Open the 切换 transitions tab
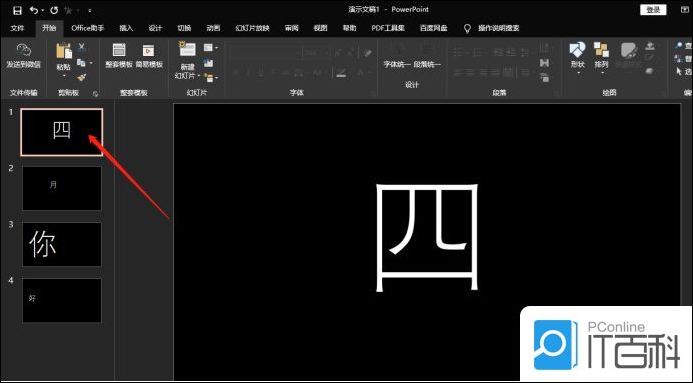The width and height of the screenshot is (693, 383). [x=184, y=28]
